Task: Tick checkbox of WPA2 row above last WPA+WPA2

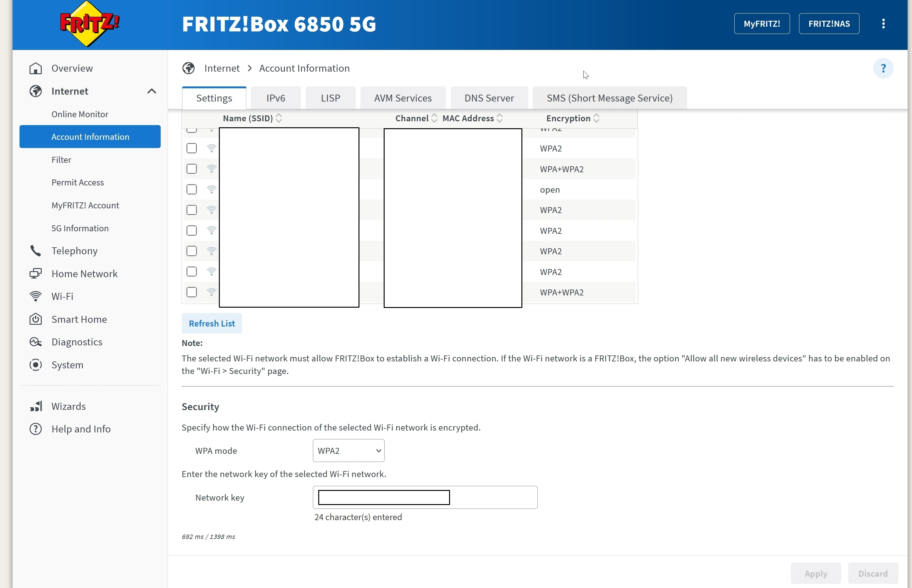Action: click(192, 272)
